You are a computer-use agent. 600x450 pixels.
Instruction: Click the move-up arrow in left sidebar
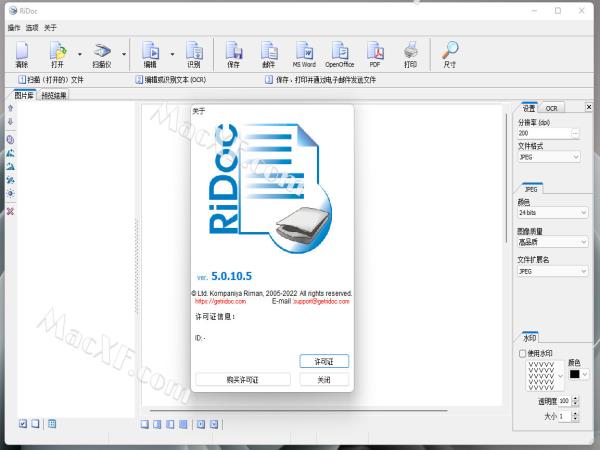coord(10,108)
